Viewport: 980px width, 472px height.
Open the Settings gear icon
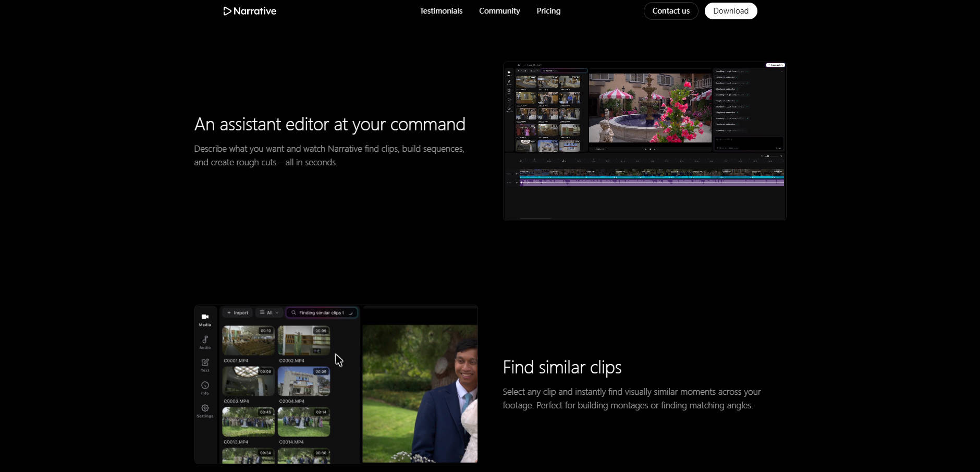(x=205, y=409)
